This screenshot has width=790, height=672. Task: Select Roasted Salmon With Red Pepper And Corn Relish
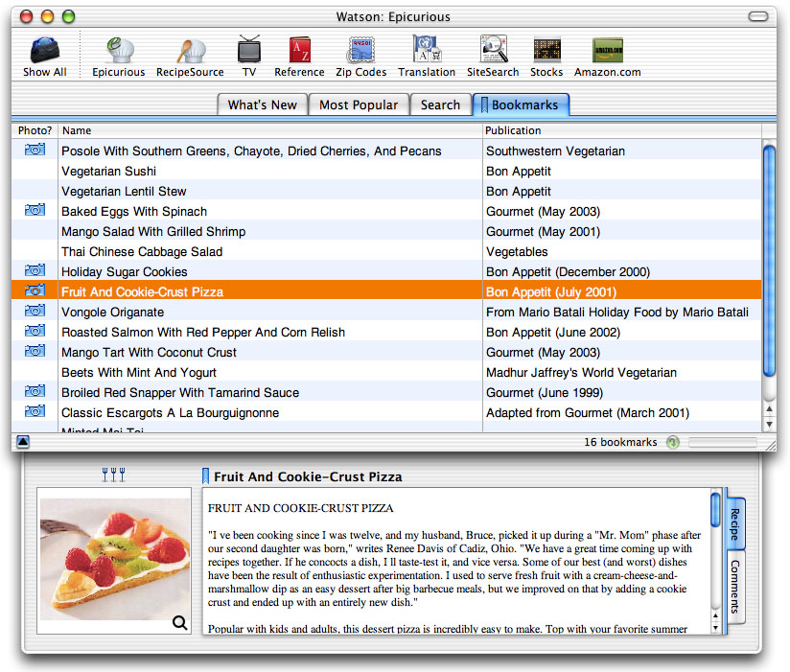pyautogui.click(x=203, y=333)
